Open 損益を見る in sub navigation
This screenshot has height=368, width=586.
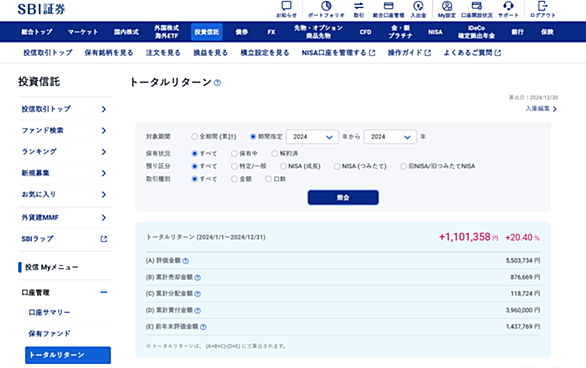coord(210,53)
